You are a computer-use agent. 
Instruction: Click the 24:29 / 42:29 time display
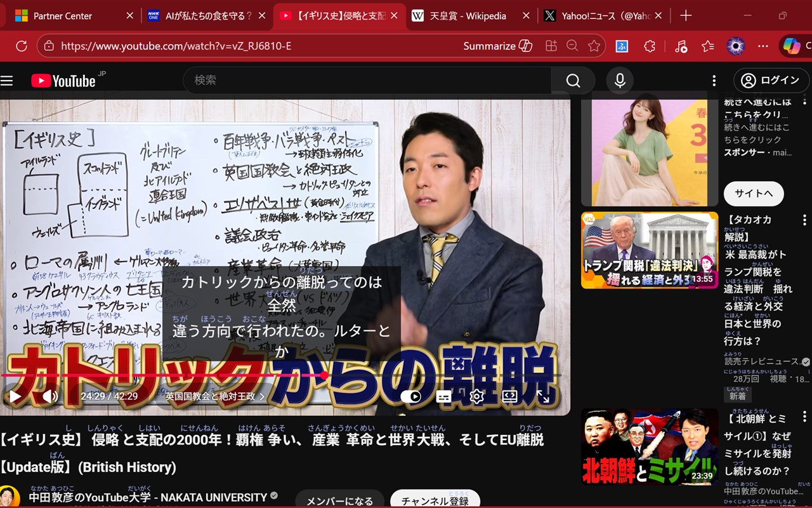(x=109, y=396)
